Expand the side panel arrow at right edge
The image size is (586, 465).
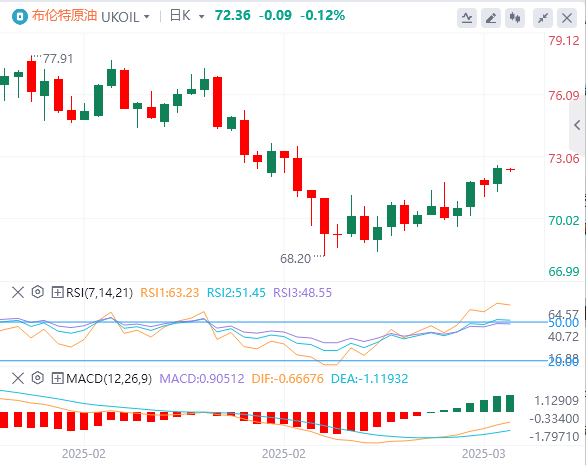tap(577, 125)
